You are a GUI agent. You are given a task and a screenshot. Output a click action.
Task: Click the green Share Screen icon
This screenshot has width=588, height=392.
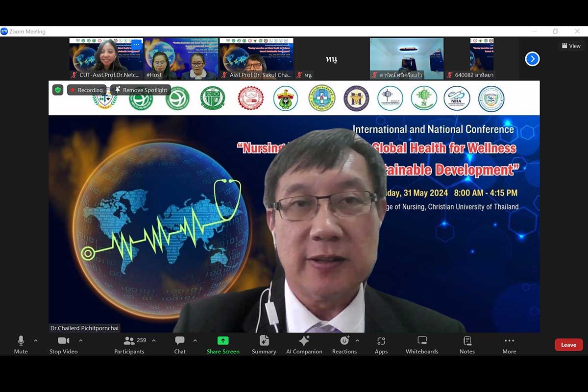(x=223, y=341)
